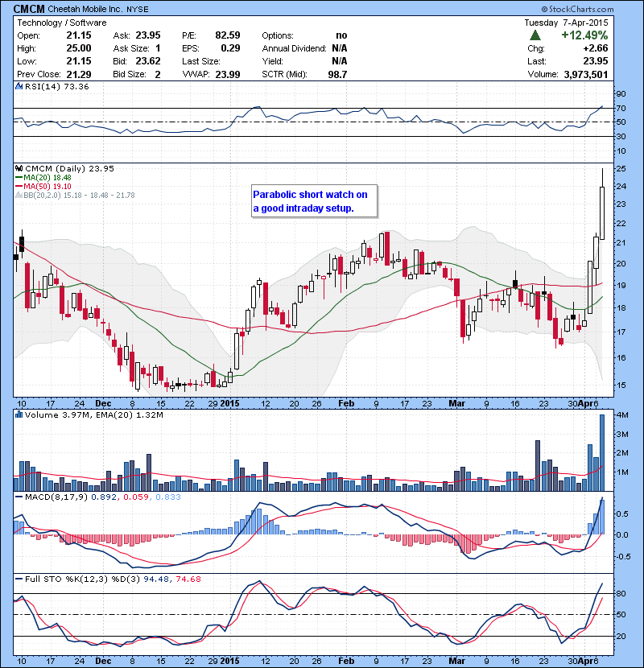
Task: Click the EPS value 0.29
Action: pyautogui.click(x=230, y=48)
